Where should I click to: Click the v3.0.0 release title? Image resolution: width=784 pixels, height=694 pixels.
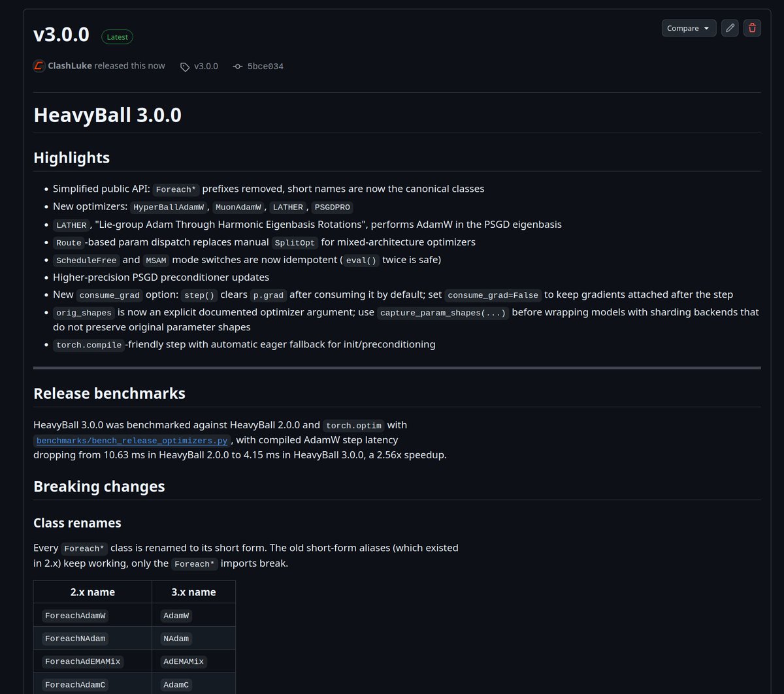pyautogui.click(x=61, y=35)
